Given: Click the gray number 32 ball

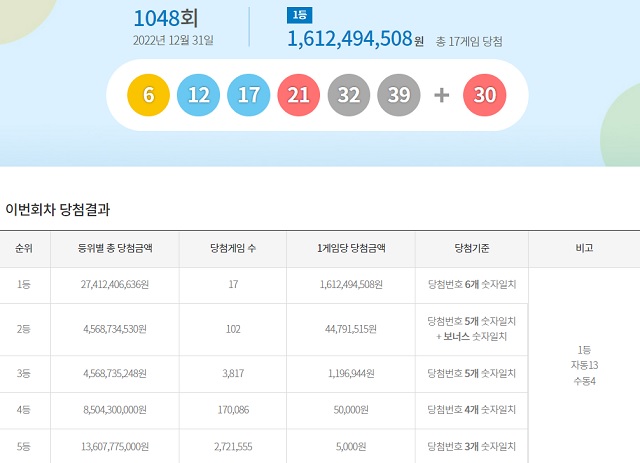Looking at the screenshot, I should click(x=349, y=95).
